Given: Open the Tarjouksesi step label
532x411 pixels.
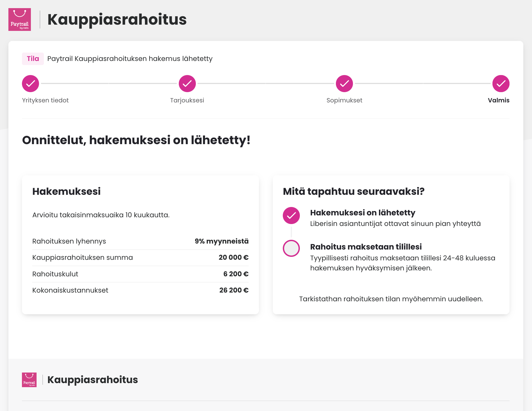Looking at the screenshot, I should click(187, 100).
